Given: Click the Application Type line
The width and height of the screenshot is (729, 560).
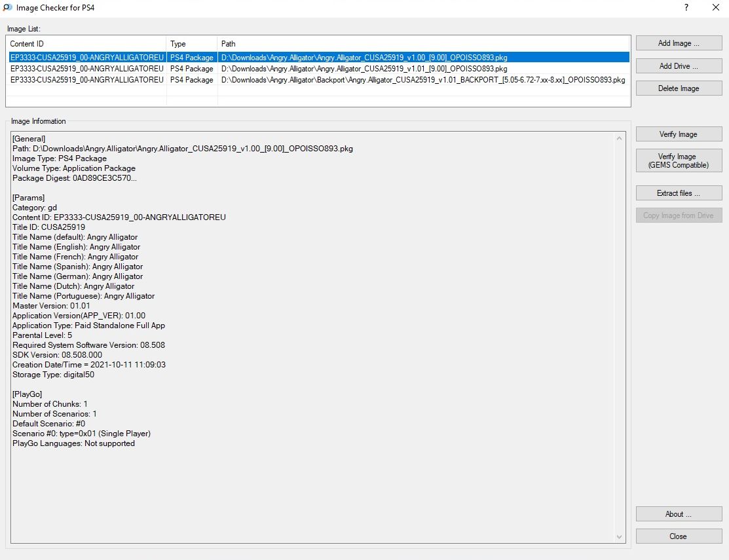Looking at the screenshot, I should [x=89, y=326].
